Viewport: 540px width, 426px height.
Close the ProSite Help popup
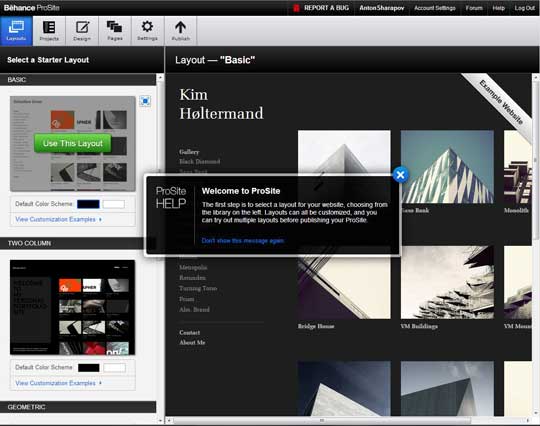[x=400, y=175]
